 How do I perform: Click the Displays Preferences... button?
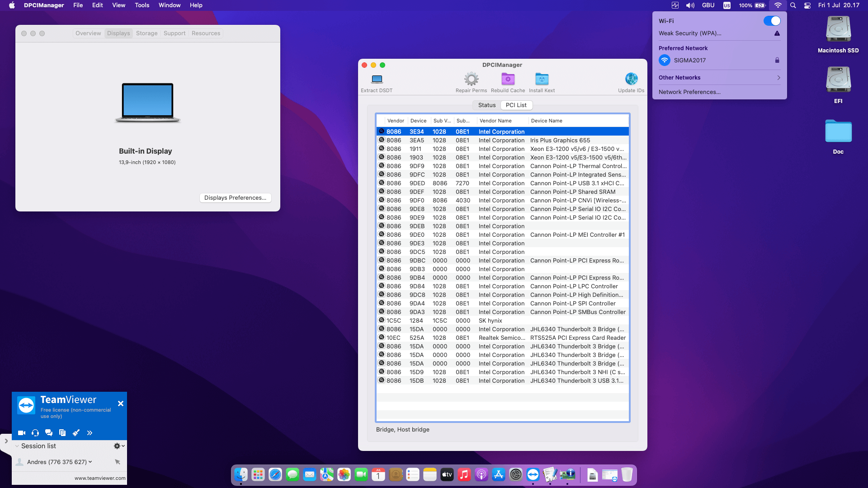(235, 198)
